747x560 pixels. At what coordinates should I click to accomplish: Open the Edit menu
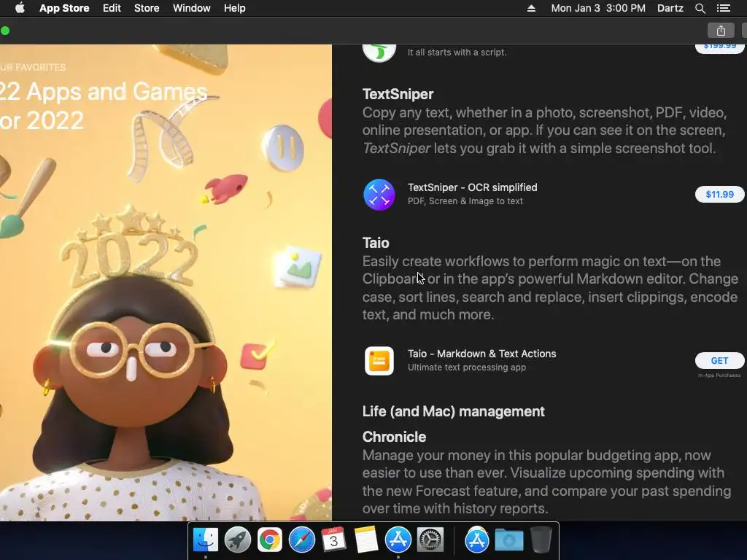(x=112, y=8)
